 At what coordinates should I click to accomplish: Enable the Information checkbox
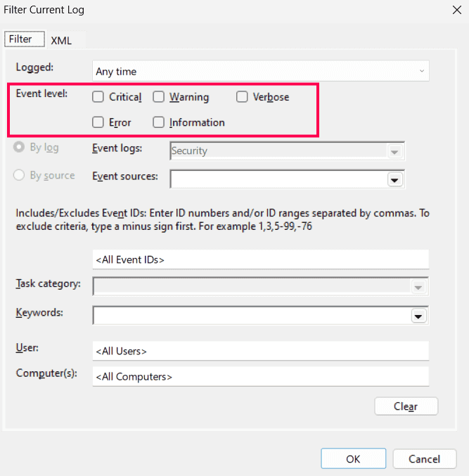tap(158, 122)
